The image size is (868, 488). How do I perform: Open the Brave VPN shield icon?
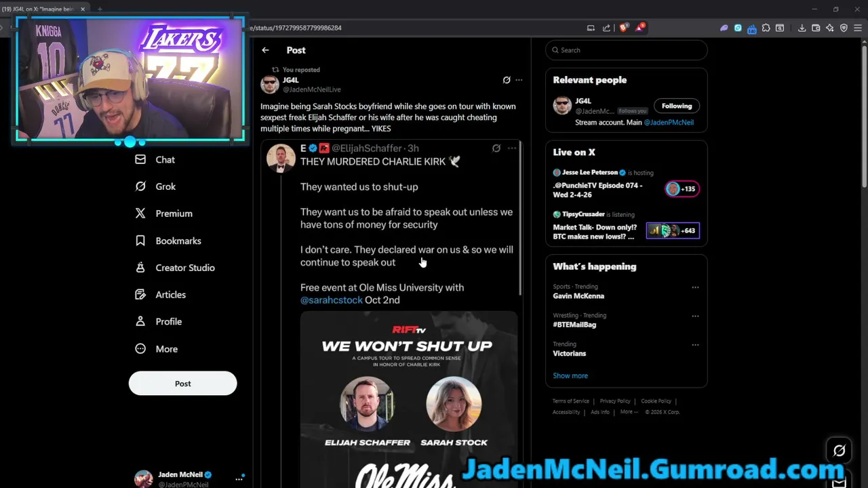[844, 28]
